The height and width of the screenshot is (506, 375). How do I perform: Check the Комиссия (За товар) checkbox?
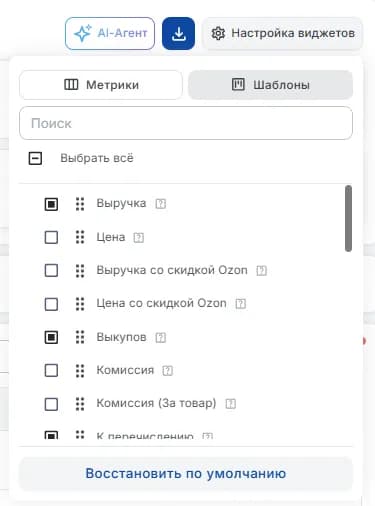tap(51, 404)
